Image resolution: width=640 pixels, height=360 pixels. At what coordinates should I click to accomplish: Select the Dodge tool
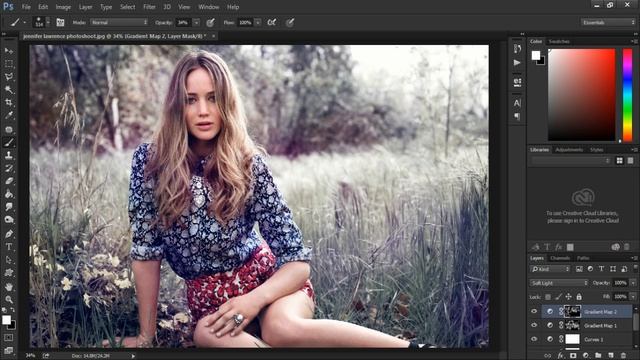point(9,220)
